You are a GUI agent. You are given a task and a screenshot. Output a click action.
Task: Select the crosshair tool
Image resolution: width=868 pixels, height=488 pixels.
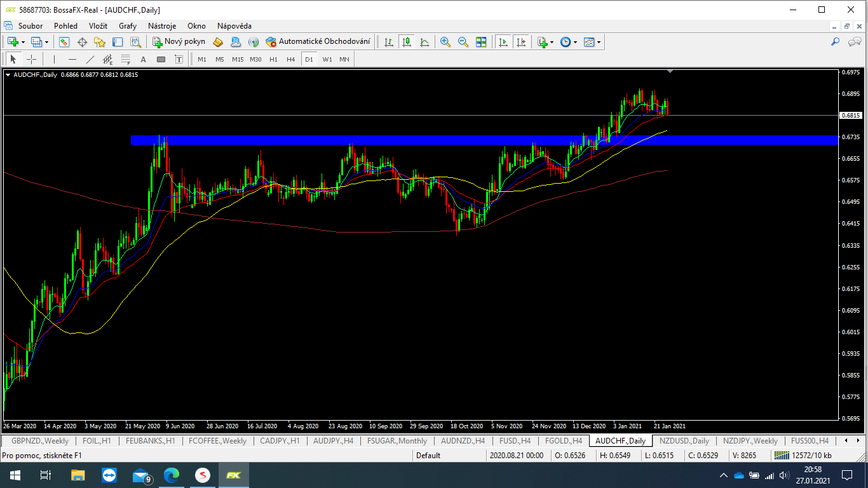(31, 59)
